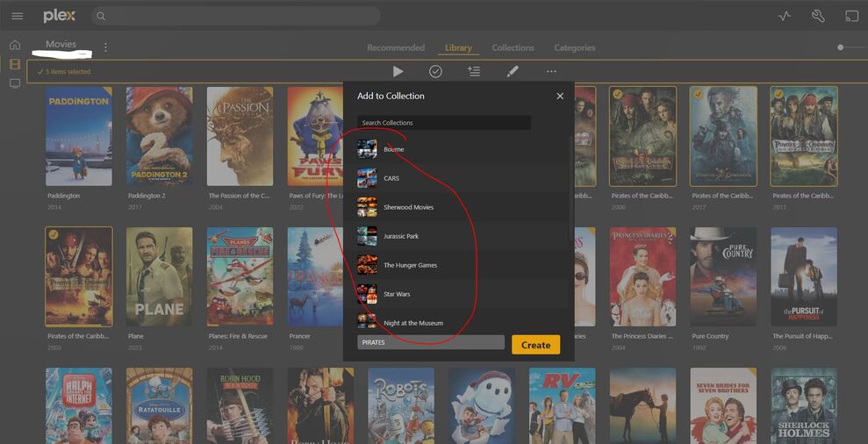Click the collection list scrollbar

point(571,189)
